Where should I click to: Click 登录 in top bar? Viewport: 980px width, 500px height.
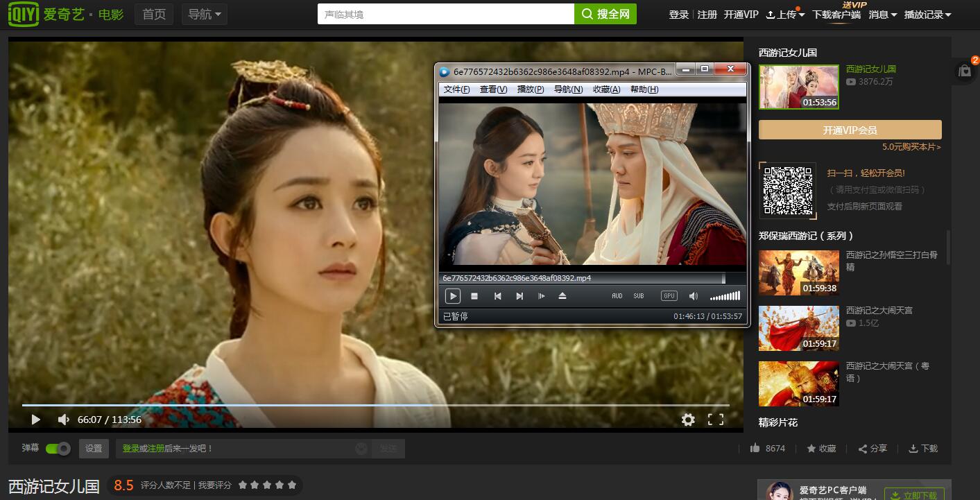(679, 15)
